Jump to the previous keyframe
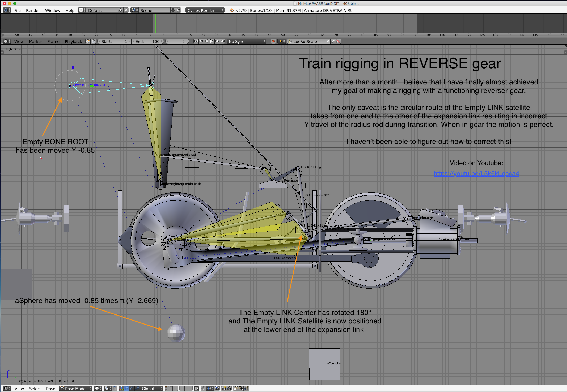The width and height of the screenshot is (567, 392). [201, 41]
